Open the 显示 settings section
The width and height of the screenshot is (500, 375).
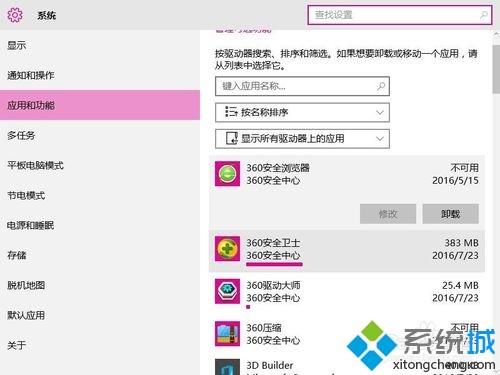(x=100, y=45)
